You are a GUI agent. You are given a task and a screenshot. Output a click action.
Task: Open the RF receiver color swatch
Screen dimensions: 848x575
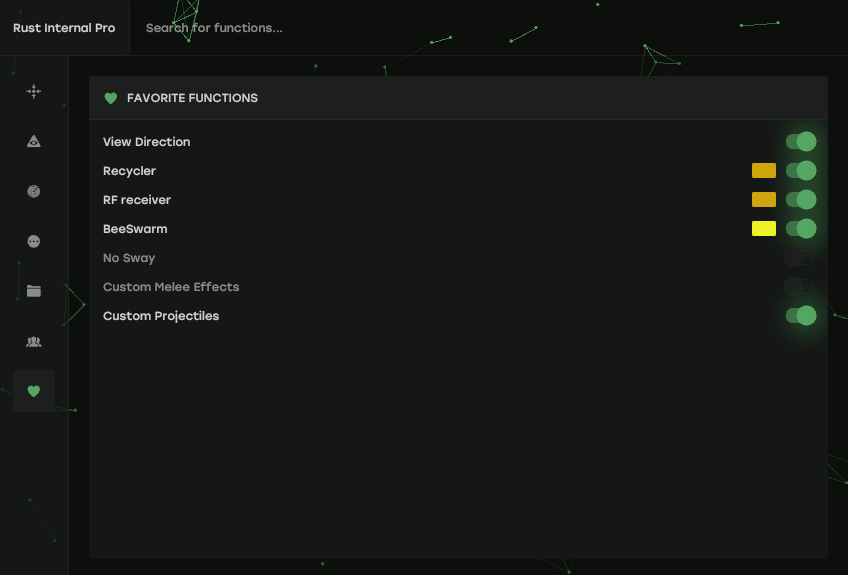pyautogui.click(x=764, y=200)
